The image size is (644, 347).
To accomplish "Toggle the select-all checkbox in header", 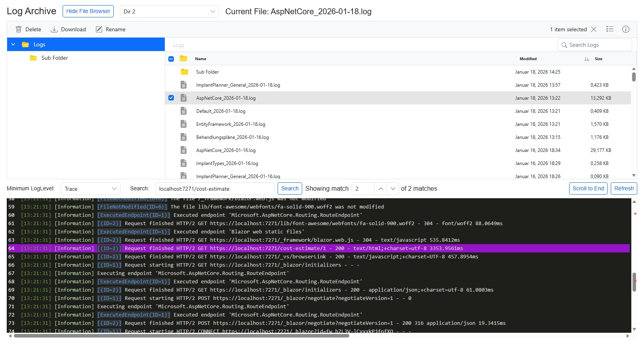I will (171, 59).
